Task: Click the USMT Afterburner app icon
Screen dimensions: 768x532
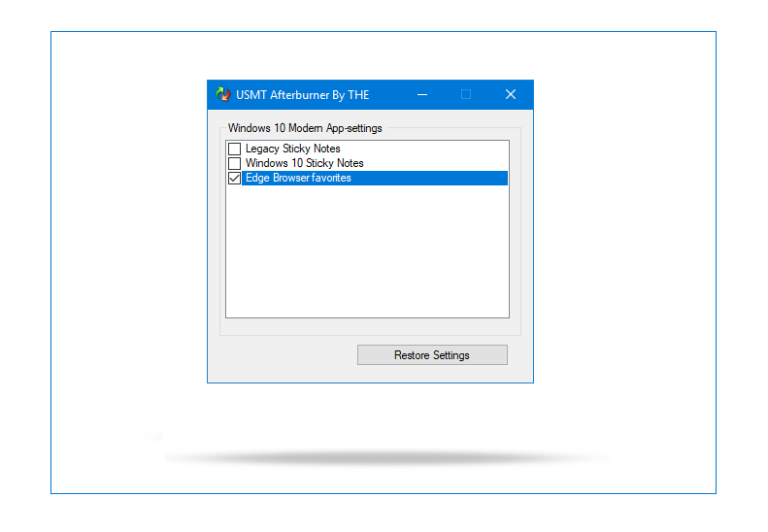Action: click(223, 94)
